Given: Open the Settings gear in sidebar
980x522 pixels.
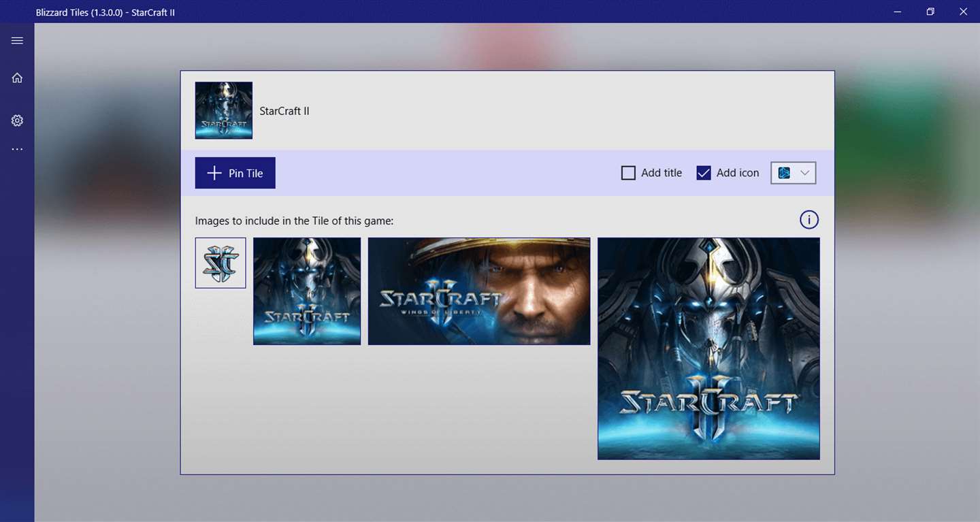Looking at the screenshot, I should (x=17, y=120).
